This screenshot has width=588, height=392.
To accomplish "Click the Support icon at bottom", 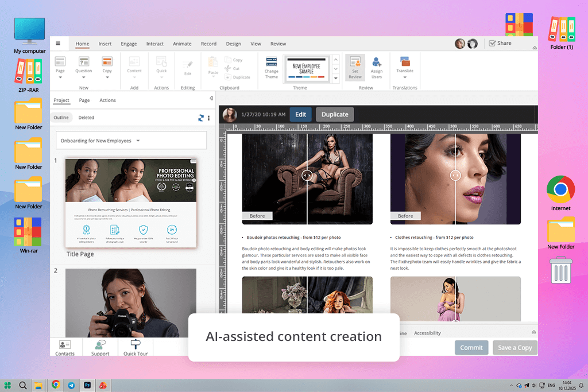I will [100, 344].
